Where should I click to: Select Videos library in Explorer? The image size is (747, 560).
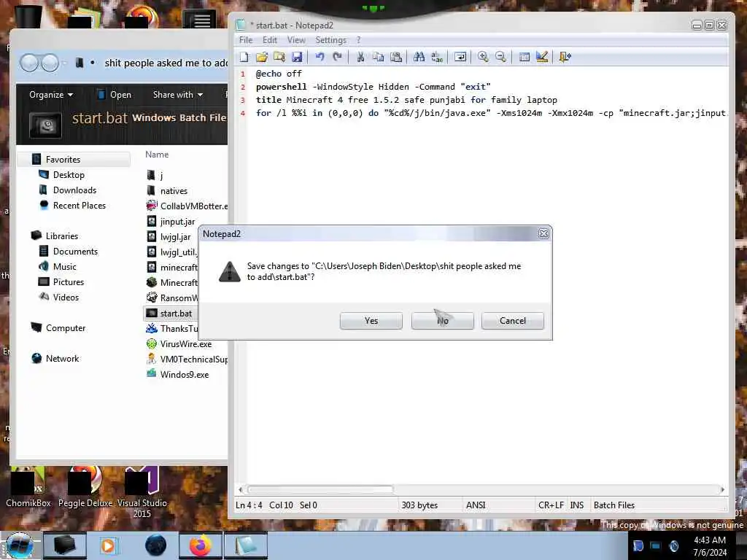coord(66,297)
